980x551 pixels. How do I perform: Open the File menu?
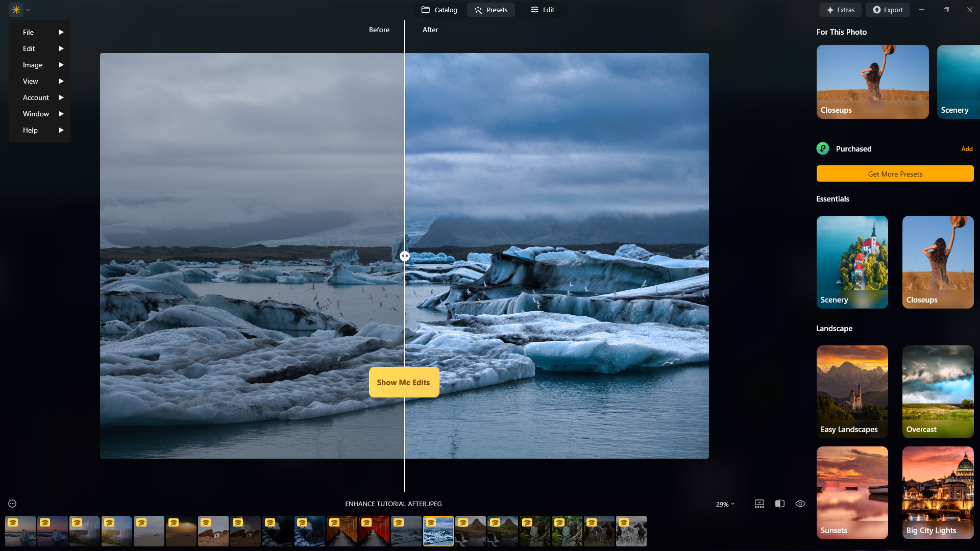click(28, 32)
